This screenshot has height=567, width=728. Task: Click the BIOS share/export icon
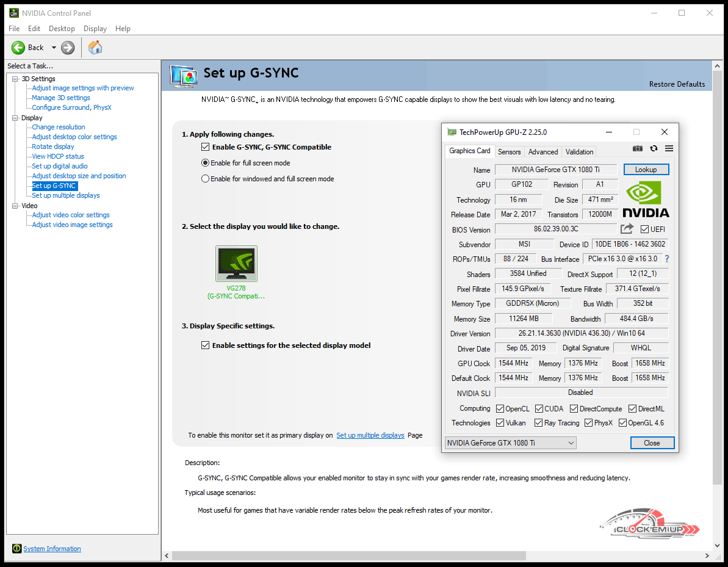click(627, 229)
